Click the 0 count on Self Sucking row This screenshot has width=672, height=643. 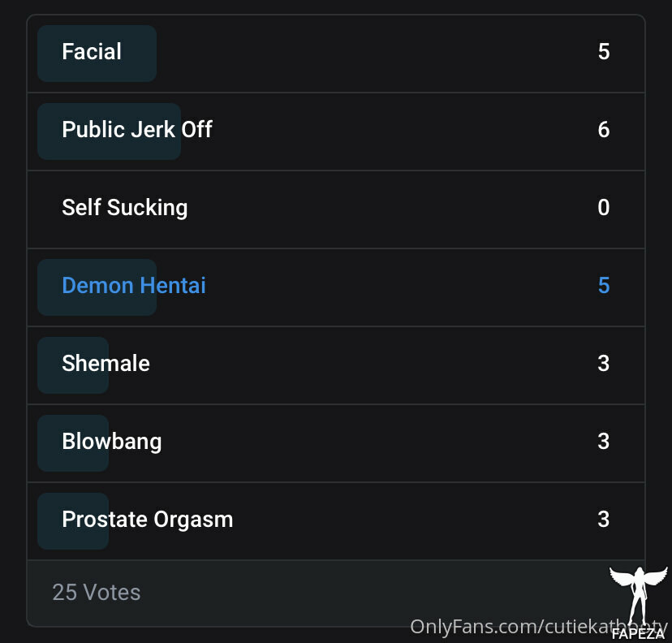(604, 208)
